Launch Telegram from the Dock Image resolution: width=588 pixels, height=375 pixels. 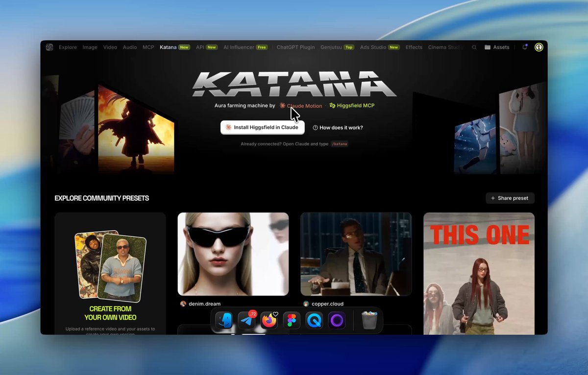[x=247, y=321]
